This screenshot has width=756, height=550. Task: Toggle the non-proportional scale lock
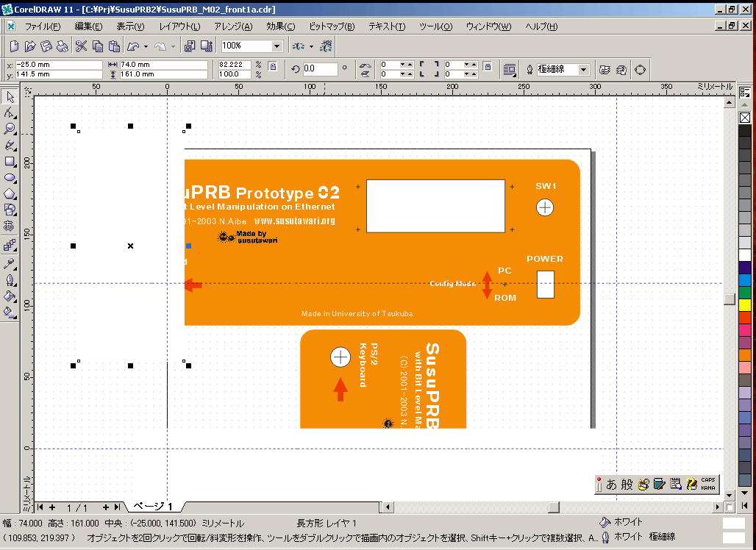click(x=272, y=66)
